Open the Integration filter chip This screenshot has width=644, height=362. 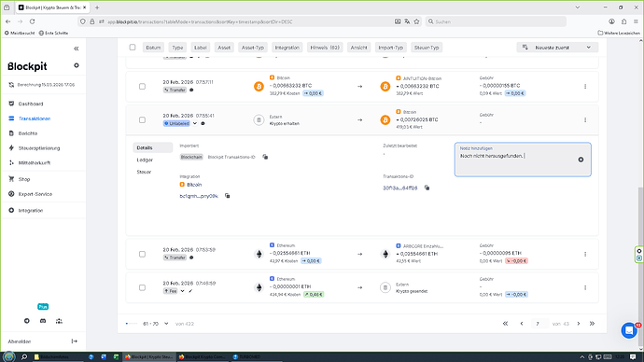click(x=287, y=48)
